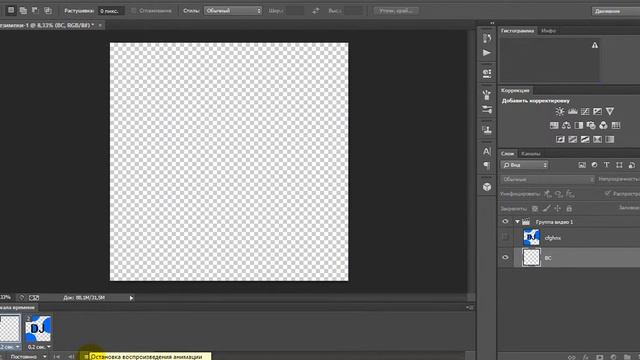Add a Color Lookup grid adjustment
This screenshot has width=640, height=360.
[x=616, y=125]
